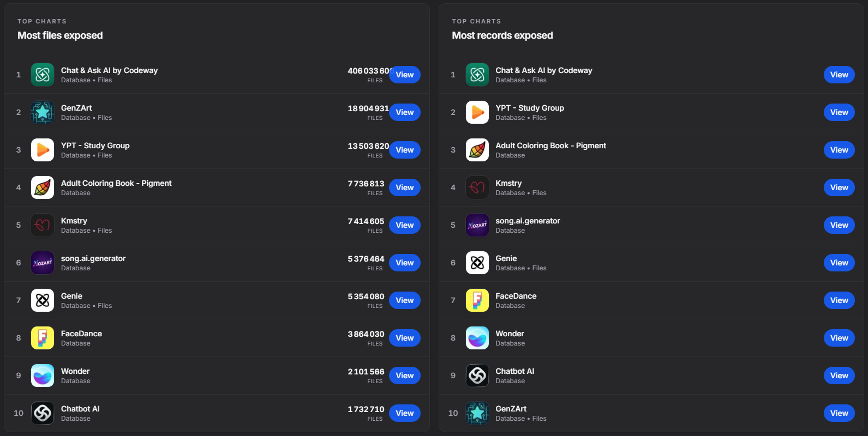Click Genie app icon in records exposed list
This screenshot has width=868, height=436.
[x=477, y=263]
